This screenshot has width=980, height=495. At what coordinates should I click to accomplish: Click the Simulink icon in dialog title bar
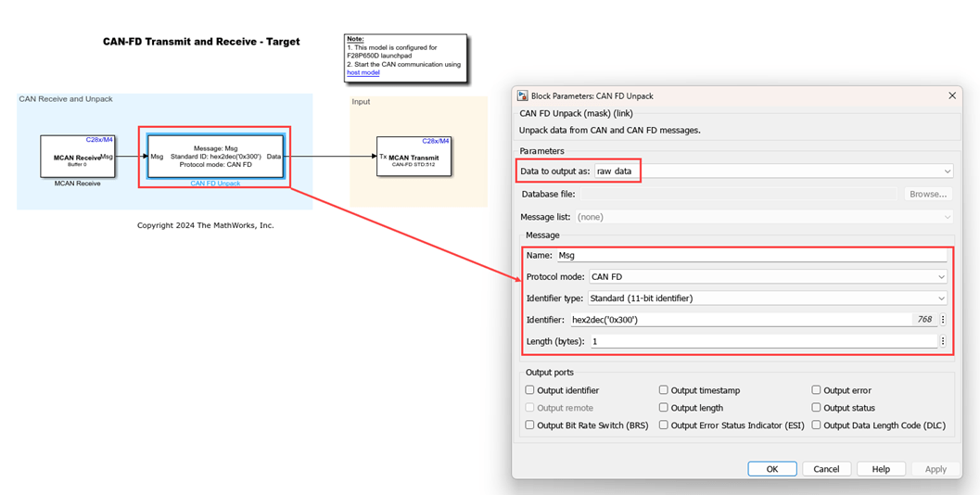click(523, 95)
